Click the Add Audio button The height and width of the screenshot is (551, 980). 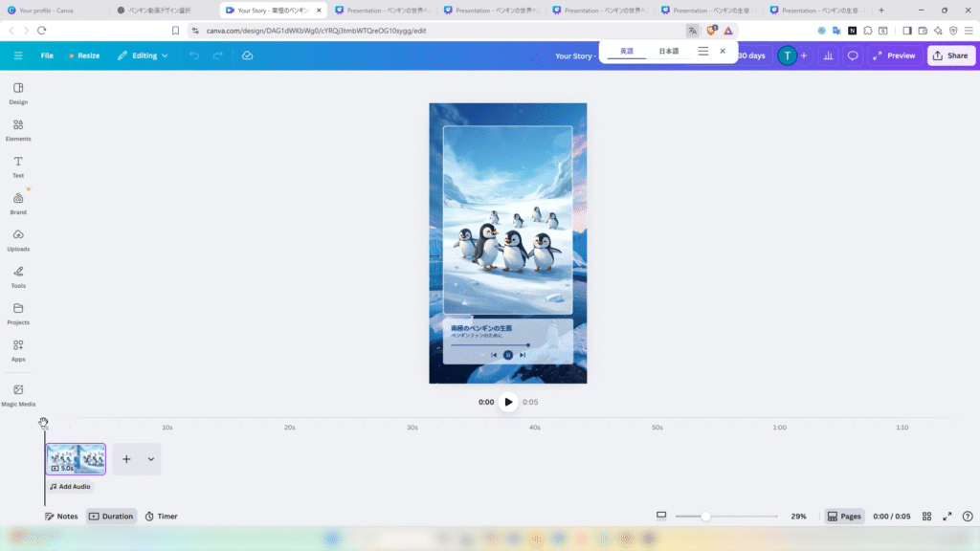tap(72, 487)
